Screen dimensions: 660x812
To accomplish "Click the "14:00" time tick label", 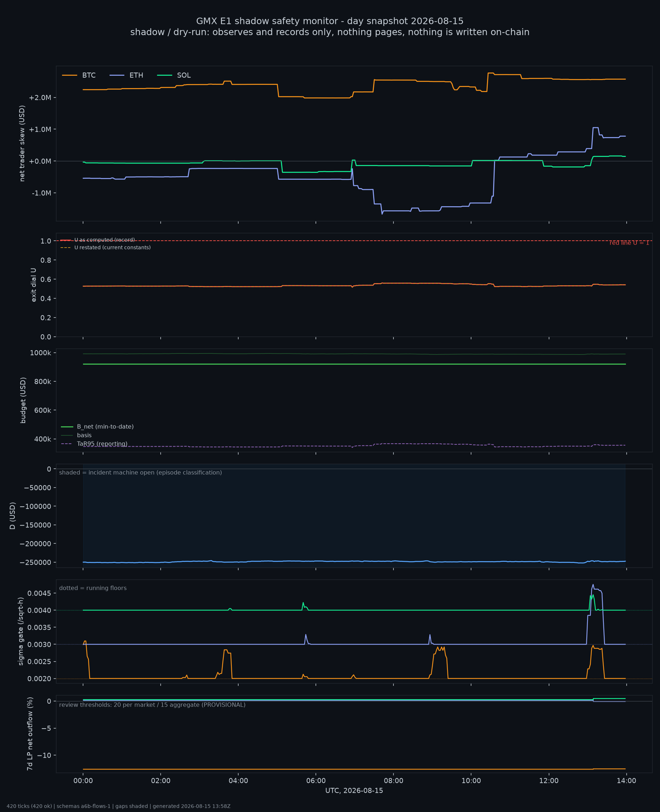I will pyautogui.click(x=627, y=781).
